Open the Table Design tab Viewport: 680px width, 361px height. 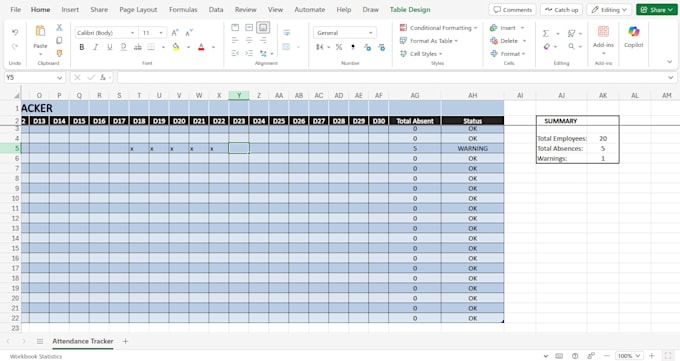click(x=410, y=10)
